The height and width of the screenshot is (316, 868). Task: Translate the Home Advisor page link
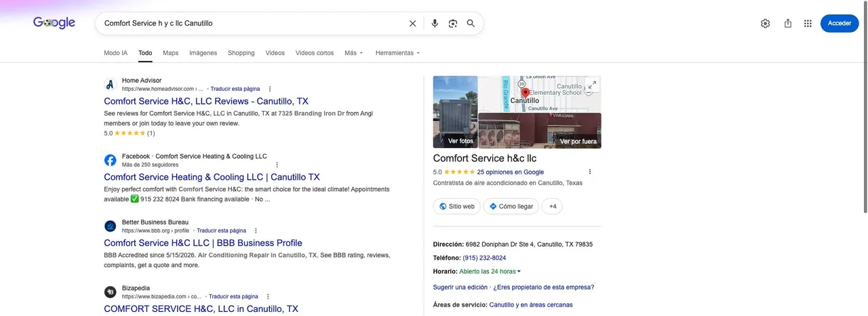(235, 89)
